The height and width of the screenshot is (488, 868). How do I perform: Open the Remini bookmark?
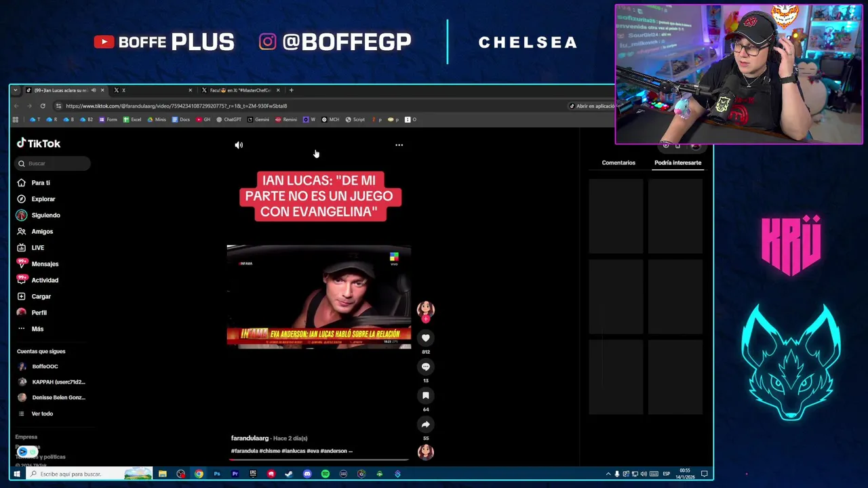286,119
